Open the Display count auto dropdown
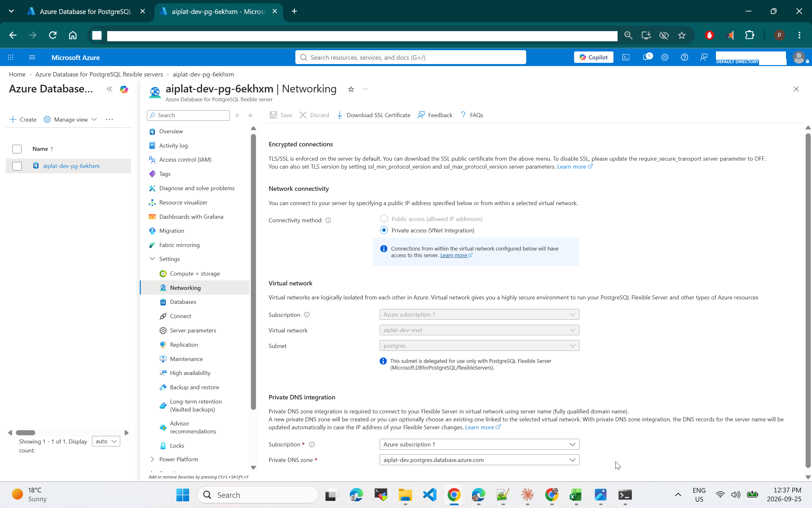 pos(106,441)
